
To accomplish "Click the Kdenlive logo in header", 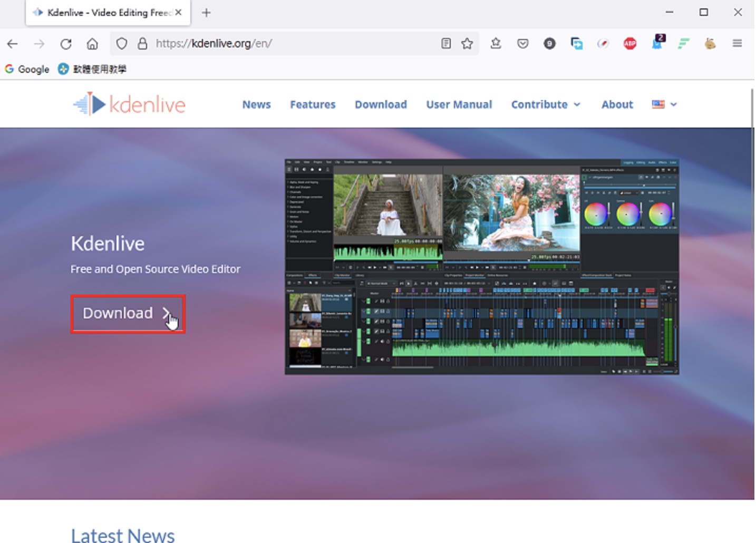I will [130, 104].
